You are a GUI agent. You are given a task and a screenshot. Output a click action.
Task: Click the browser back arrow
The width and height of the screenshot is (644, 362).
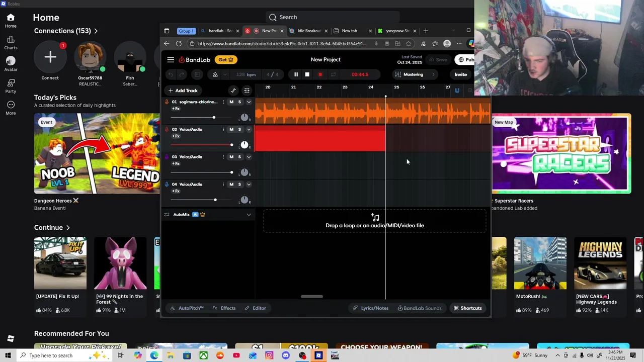pyautogui.click(x=167, y=44)
